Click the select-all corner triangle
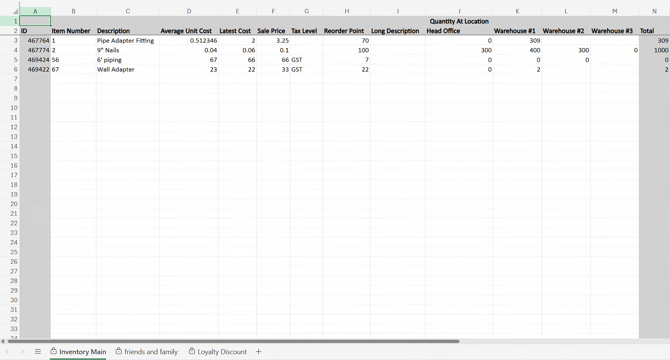This screenshot has height=360, width=670. click(x=15, y=12)
